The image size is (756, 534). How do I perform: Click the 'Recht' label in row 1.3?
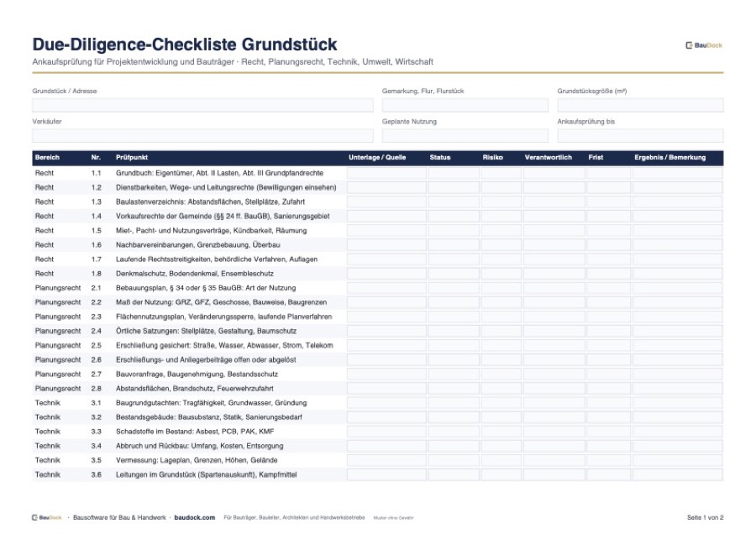(x=45, y=202)
